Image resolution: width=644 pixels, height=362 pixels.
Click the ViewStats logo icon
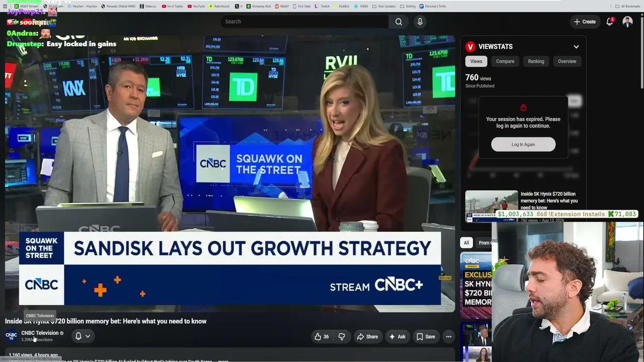pos(470,47)
